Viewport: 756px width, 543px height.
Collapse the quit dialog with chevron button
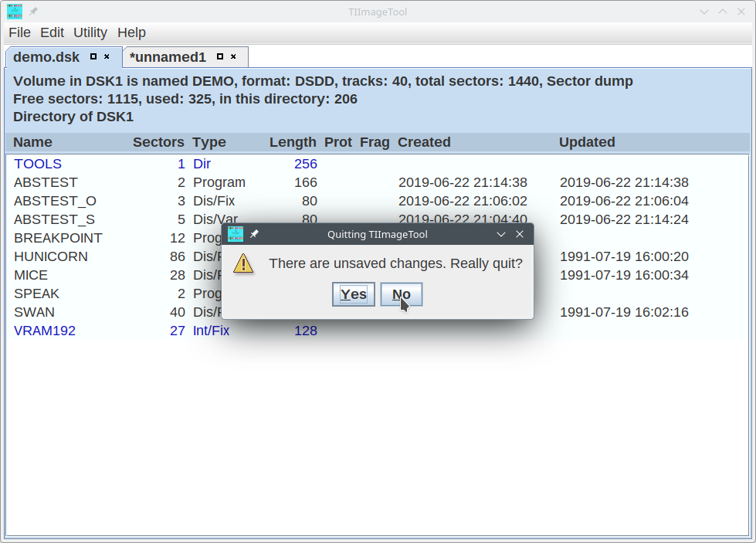(x=500, y=234)
